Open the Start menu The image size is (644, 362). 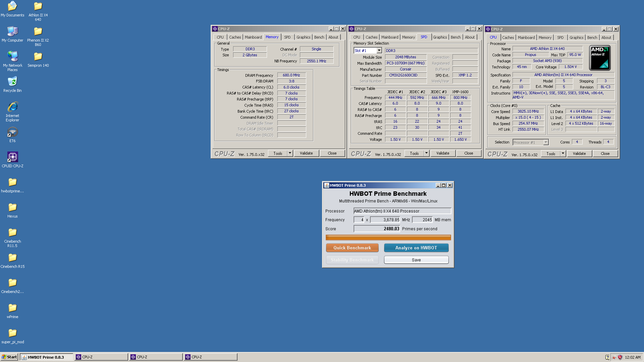[9, 357]
